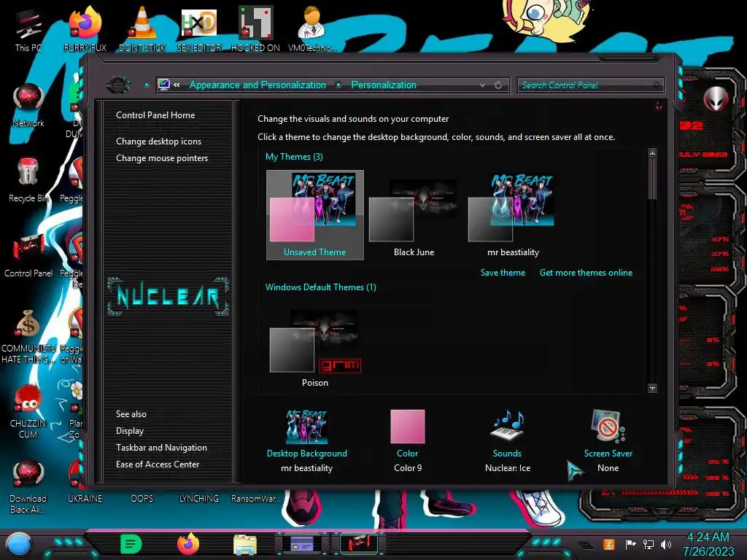Expand the address bar history dropdown
Image resolution: width=747 pixels, height=560 pixels.
[x=483, y=85]
